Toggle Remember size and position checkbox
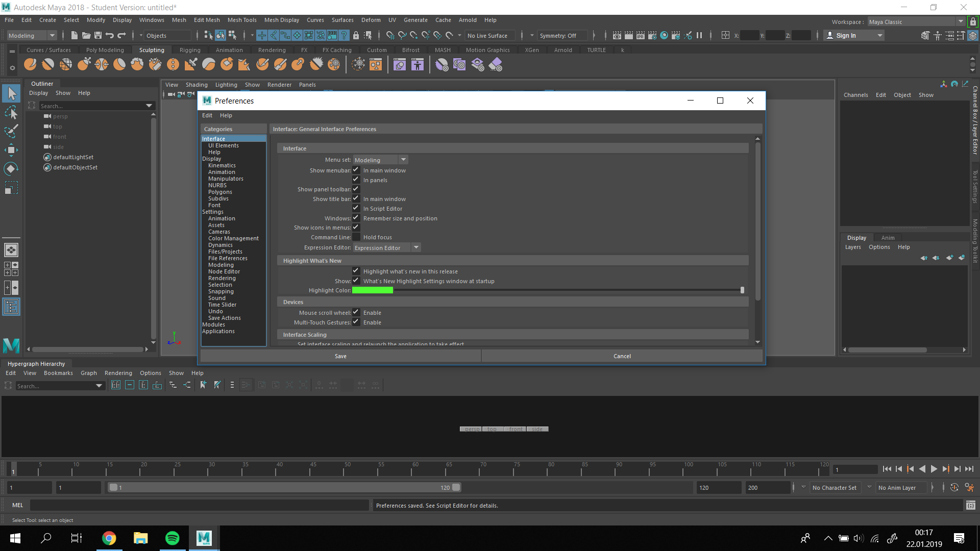 point(356,218)
